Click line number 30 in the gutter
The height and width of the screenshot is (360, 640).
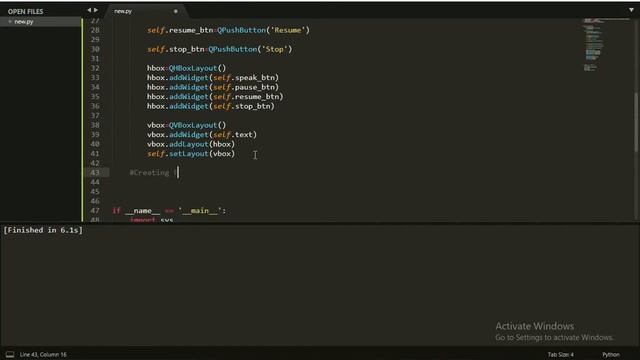[95, 49]
